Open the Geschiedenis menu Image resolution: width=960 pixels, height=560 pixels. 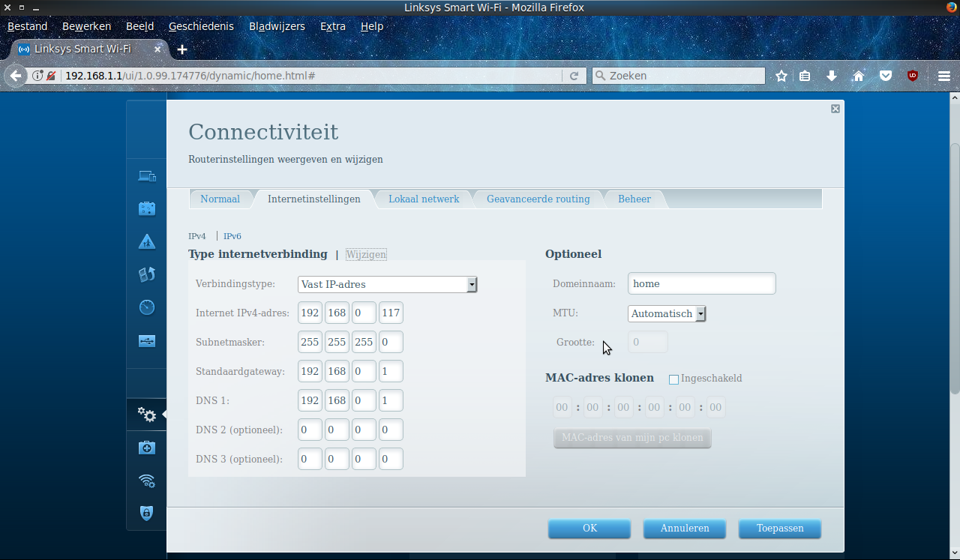tap(201, 26)
